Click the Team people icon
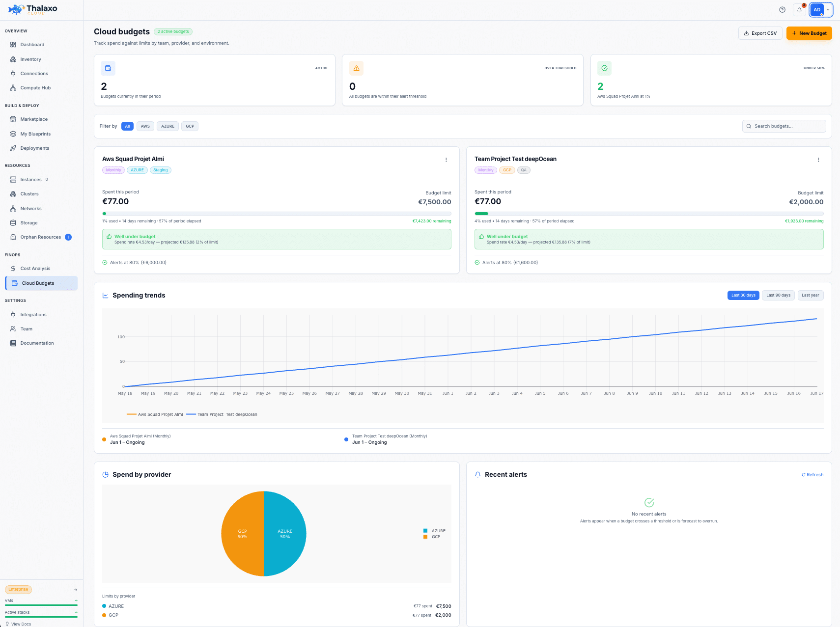Viewport: 840px width, 627px height. [x=13, y=329]
